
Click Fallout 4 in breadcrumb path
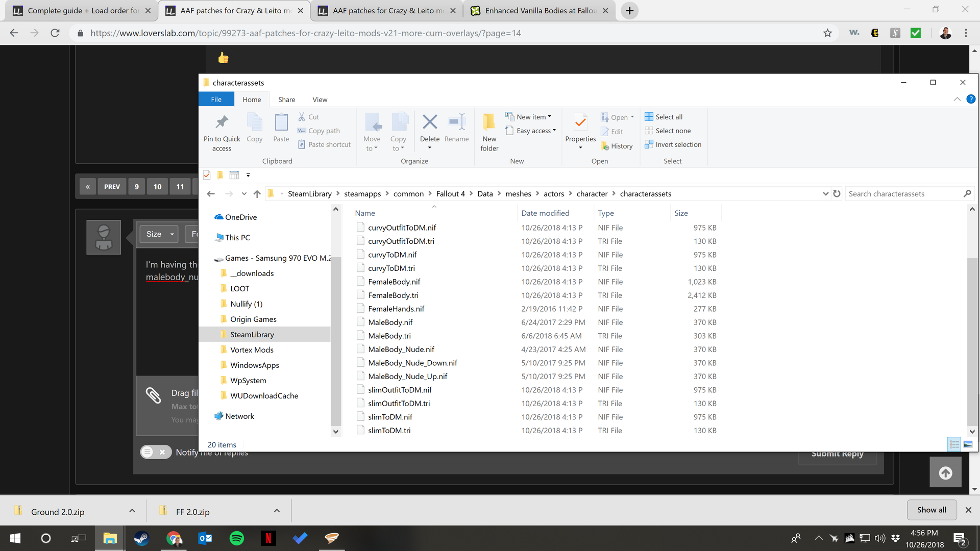[x=450, y=194]
